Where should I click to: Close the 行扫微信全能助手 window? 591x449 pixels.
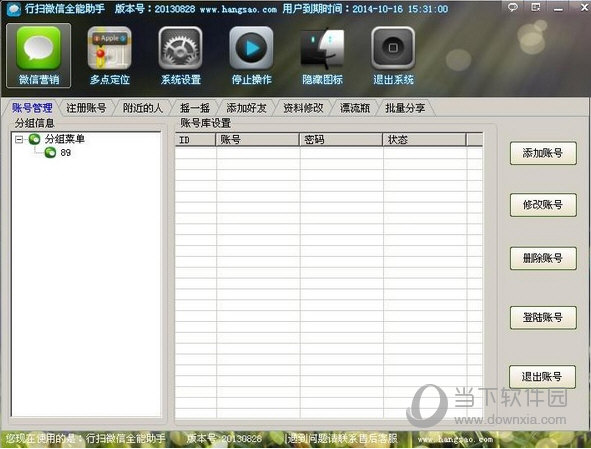[584, 8]
